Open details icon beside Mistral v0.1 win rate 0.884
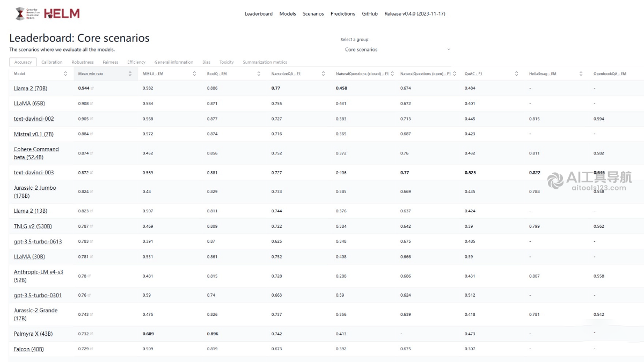Viewport: 644px width, 362px height. pyautogui.click(x=92, y=134)
